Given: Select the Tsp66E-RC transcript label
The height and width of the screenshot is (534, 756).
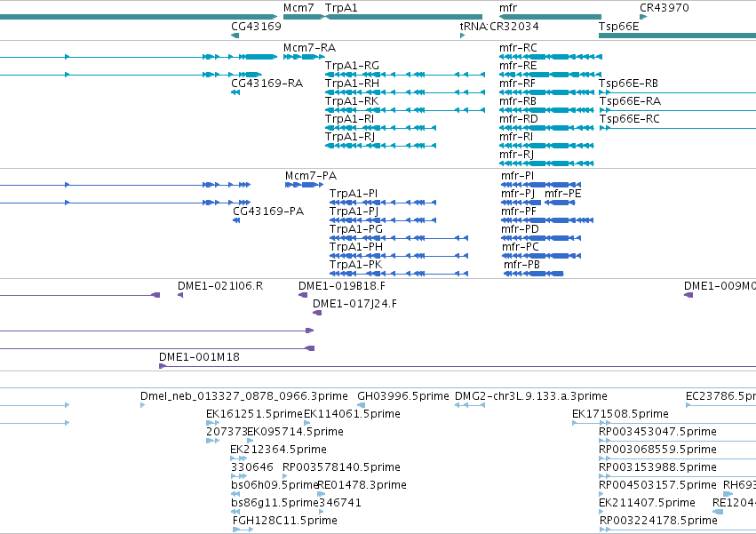Looking at the screenshot, I should (x=629, y=119).
